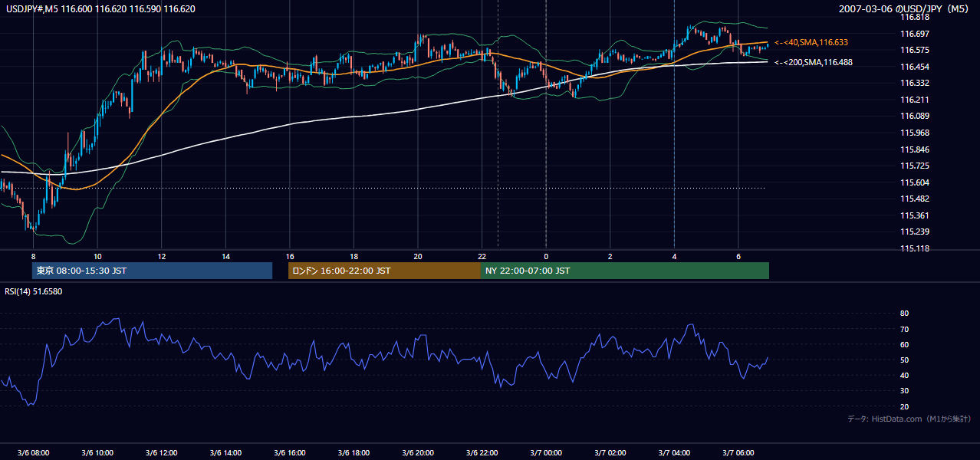Image resolution: width=980 pixels, height=460 pixels.
Task: Click price axis value 115.482
Action: 914,199
